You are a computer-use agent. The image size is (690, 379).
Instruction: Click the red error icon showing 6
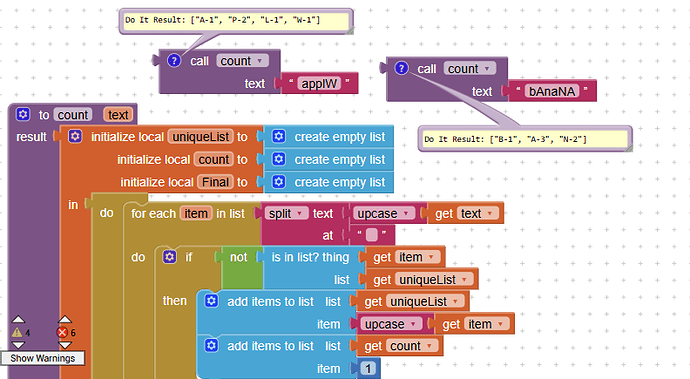click(62, 332)
